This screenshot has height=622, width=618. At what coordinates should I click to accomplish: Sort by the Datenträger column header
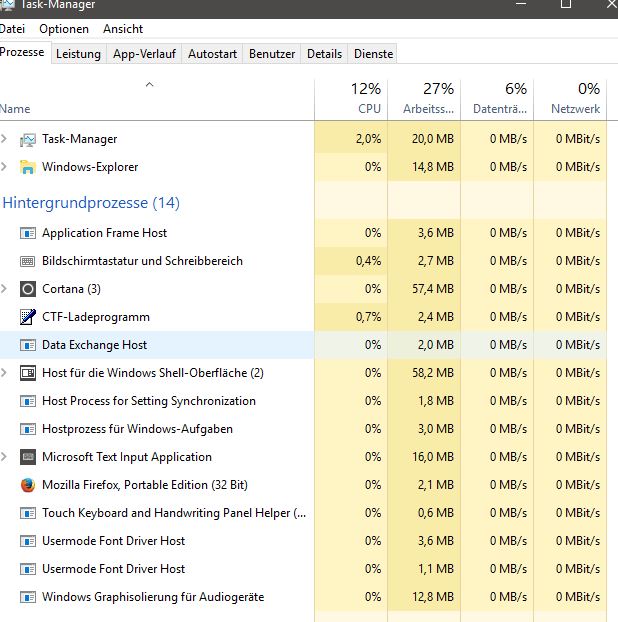pos(497,99)
